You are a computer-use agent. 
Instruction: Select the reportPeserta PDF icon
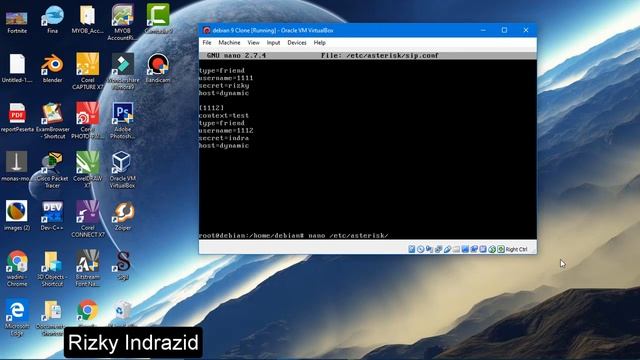click(x=17, y=118)
